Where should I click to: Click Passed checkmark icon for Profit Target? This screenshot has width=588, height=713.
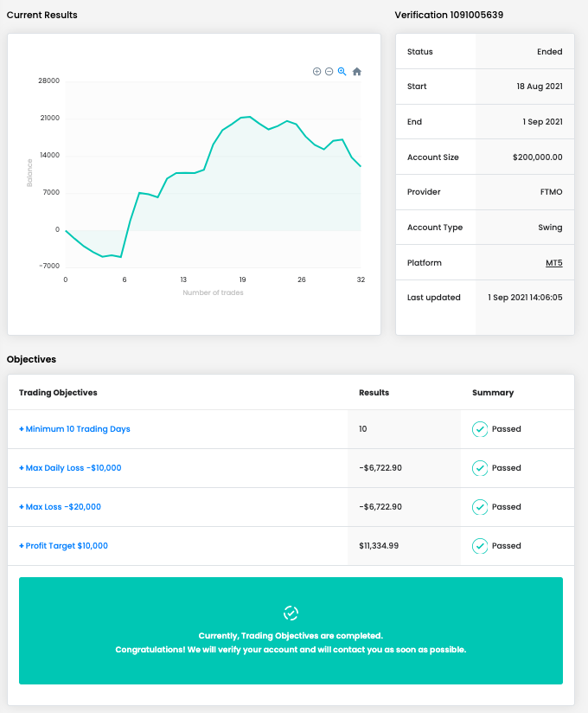click(x=480, y=546)
